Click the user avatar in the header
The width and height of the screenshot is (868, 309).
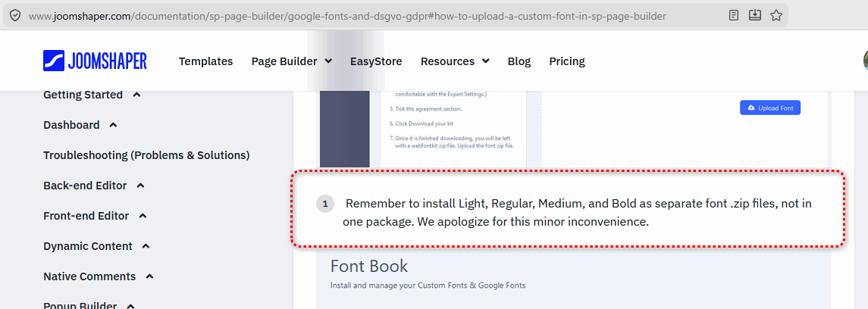tap(865, 61)
